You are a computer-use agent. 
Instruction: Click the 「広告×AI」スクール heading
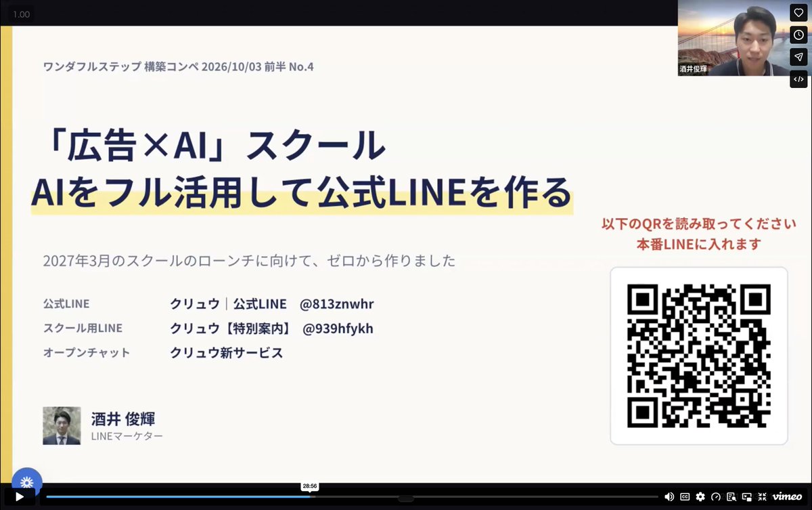(x=217, y=147)
